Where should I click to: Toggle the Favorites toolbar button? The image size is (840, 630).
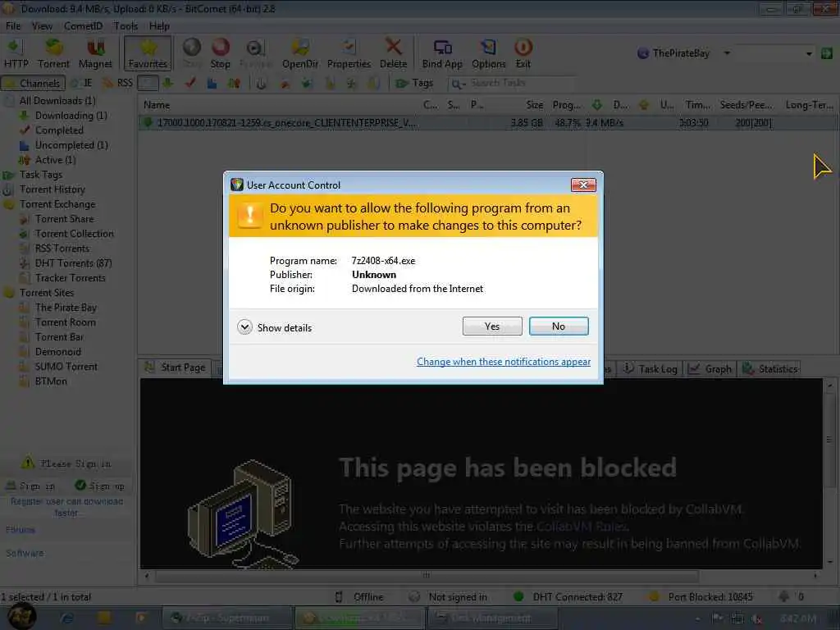coord(148,53)
